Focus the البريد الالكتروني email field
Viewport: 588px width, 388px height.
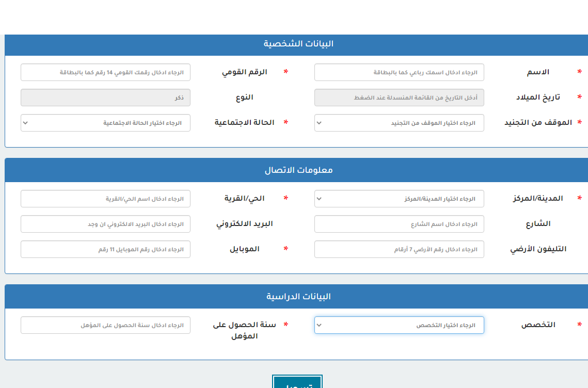[105, 224]
